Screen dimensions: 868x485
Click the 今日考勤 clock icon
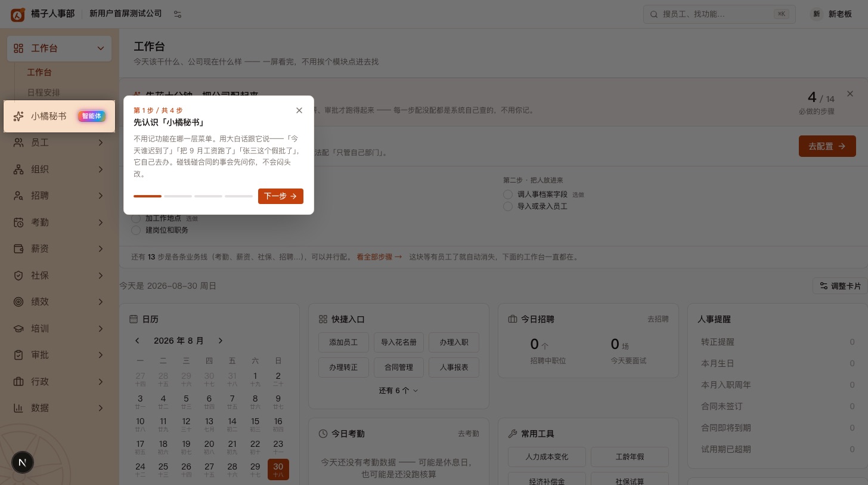coord(323,434)
